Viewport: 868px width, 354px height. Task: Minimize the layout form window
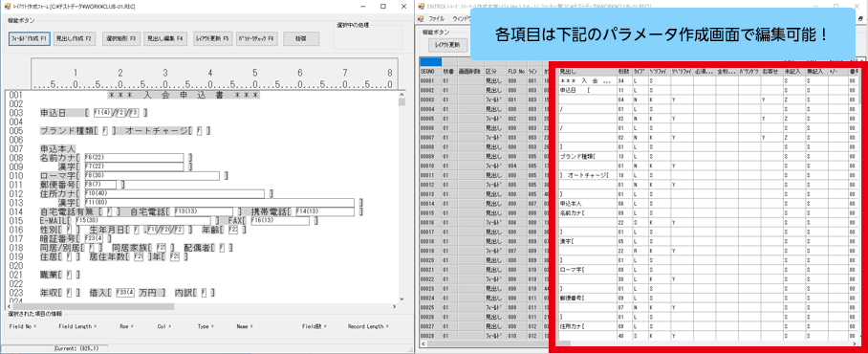[x=362, y=6]
